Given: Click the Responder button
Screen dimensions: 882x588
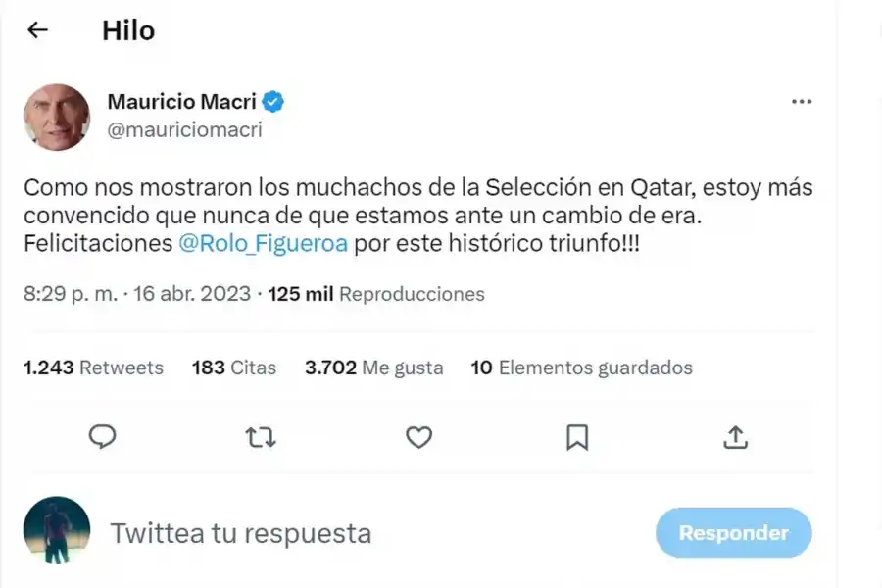Looking at the screenshot, I should (x=733, y=533).
